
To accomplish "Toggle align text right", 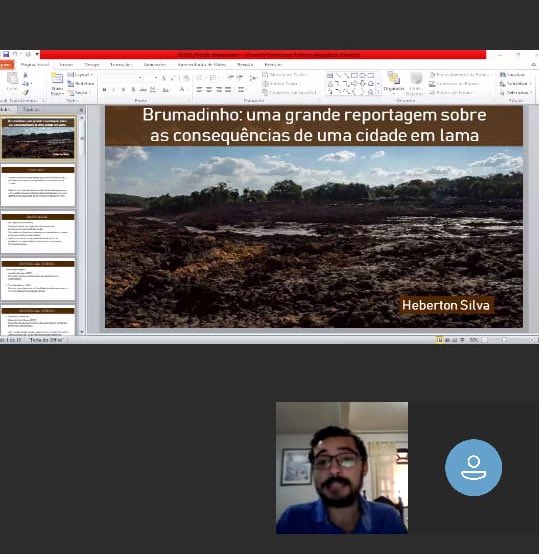I will click(x=219, y=90).
